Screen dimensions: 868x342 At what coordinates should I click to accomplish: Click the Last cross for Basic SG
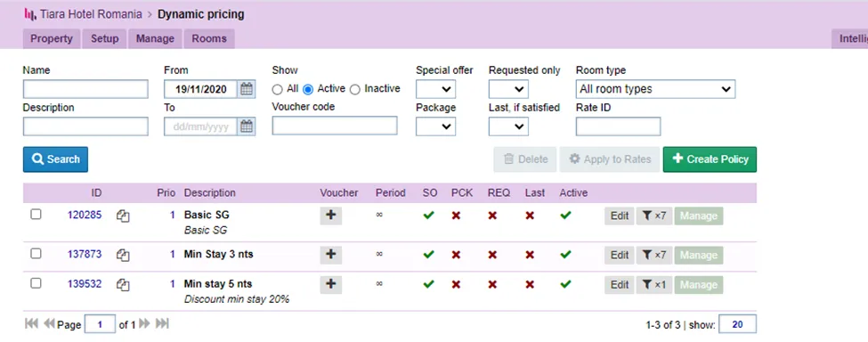(530, 216)
